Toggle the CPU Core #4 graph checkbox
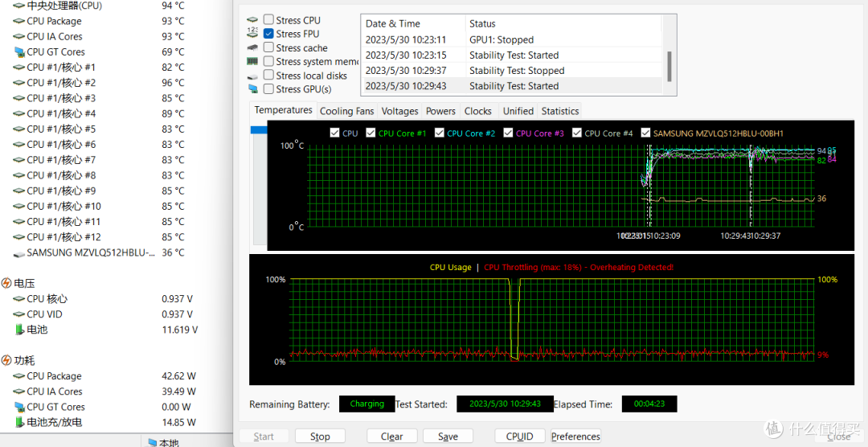Image resolution: width=868 pixels, height=447 pixels. point(577,133)
